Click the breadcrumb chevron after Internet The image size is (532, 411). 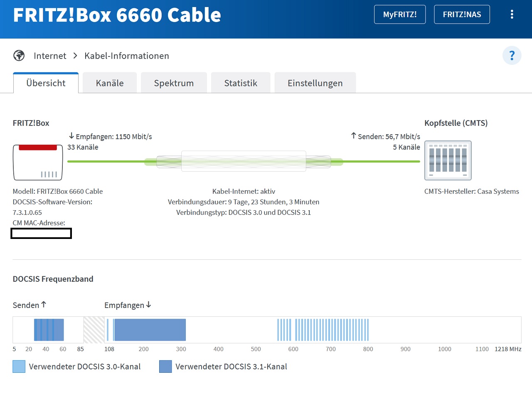point(75,56)
